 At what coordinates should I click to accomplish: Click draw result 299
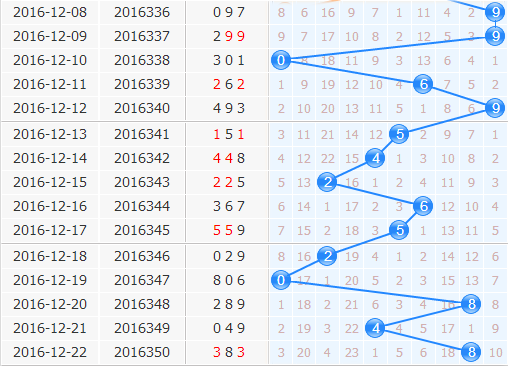click(229, 36)
